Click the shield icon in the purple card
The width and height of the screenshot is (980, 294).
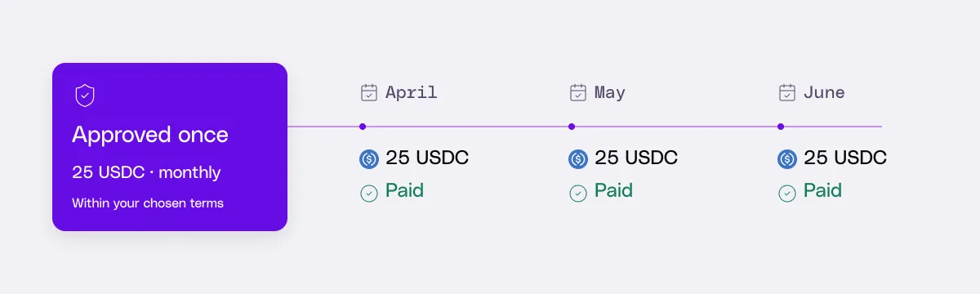85,96
